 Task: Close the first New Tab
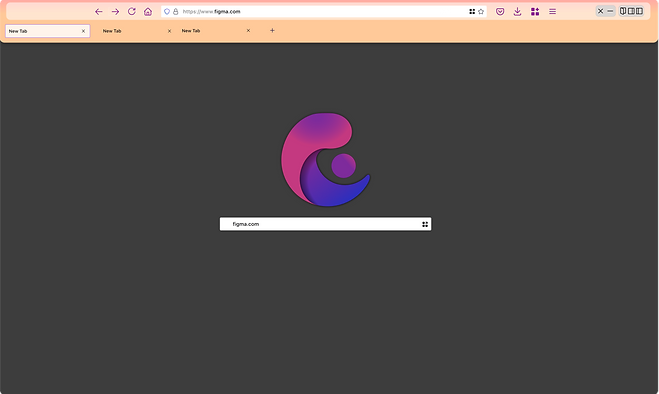point(83,31)
